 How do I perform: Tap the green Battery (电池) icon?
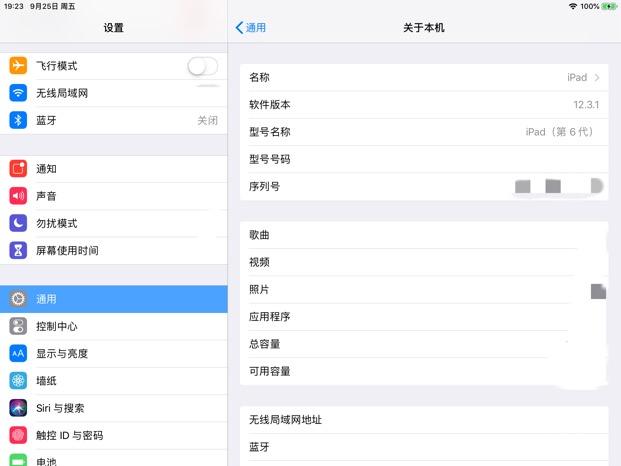tap(18, 460)
